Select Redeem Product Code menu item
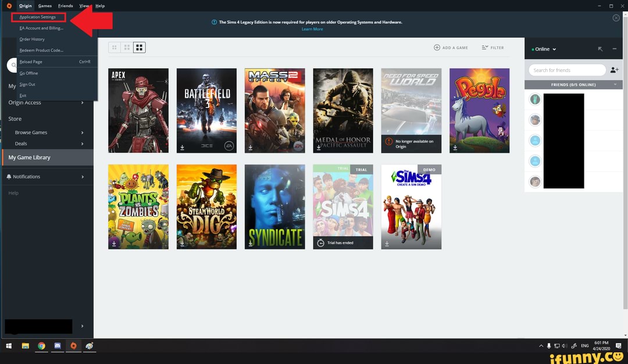Viewport: 628px width, 364px height. click(x=41, y=51)
